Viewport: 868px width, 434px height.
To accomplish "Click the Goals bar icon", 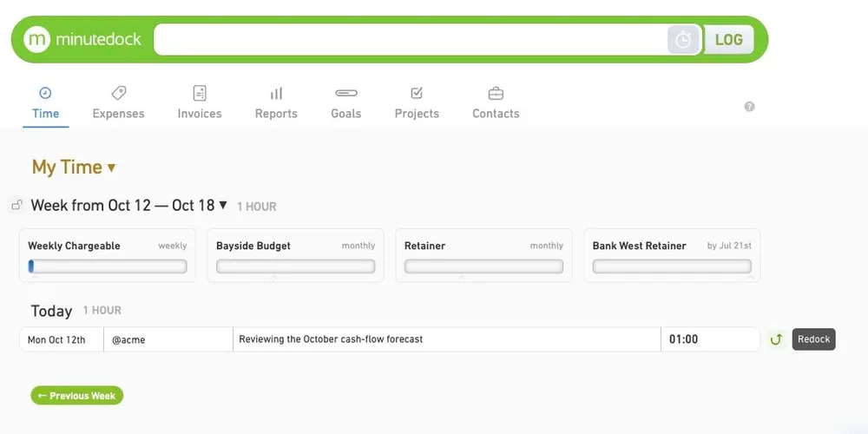I will [346, 93].
